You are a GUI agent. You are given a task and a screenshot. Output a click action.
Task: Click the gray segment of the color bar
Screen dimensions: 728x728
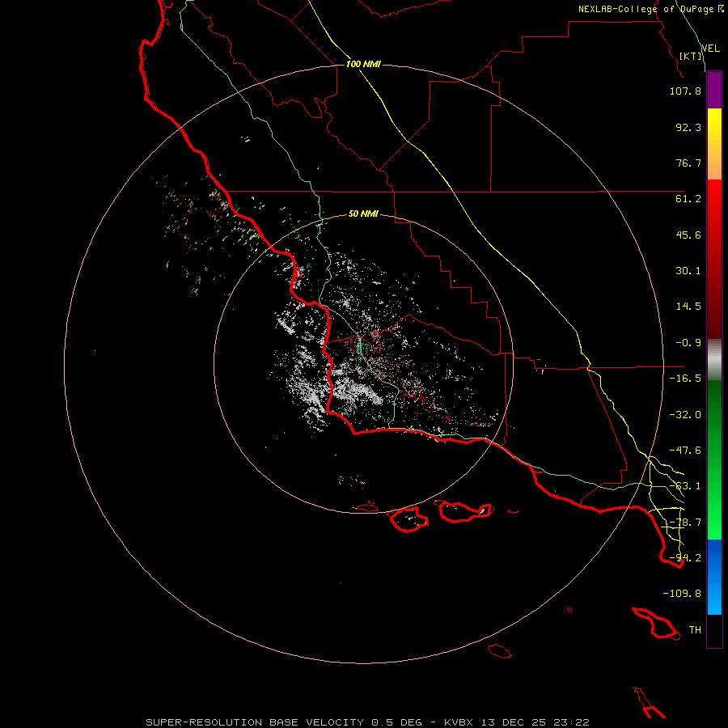pyautogui.click(x=714, y=360)
